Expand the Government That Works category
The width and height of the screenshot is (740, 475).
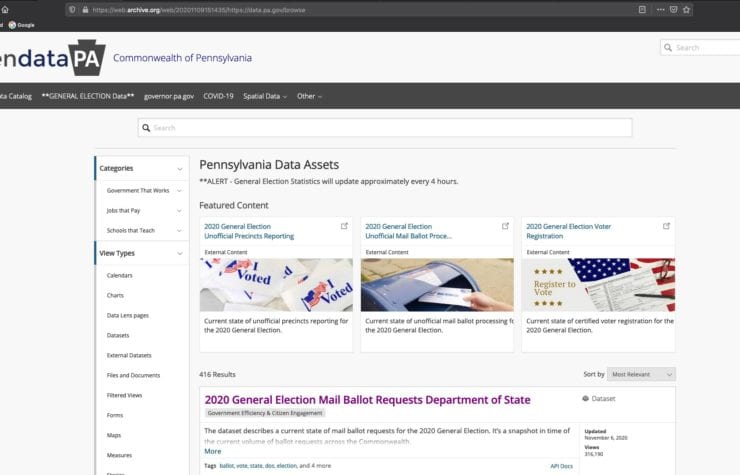(180, 190)
